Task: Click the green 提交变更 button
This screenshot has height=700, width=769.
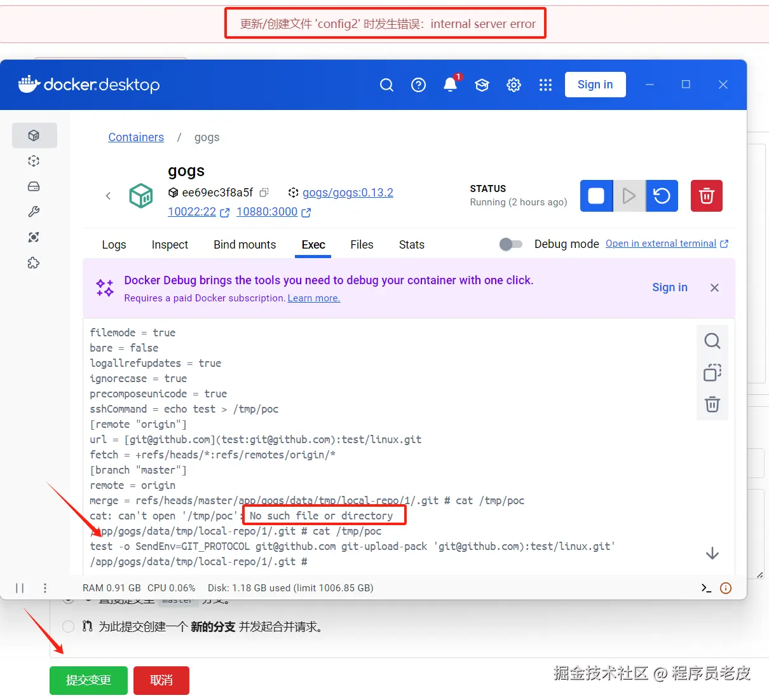Action: (x=88, y=680)
